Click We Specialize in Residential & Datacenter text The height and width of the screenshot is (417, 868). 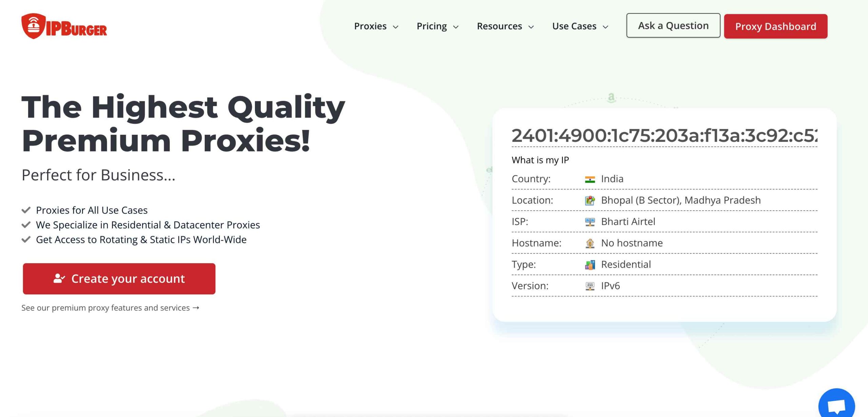point(148,225)
